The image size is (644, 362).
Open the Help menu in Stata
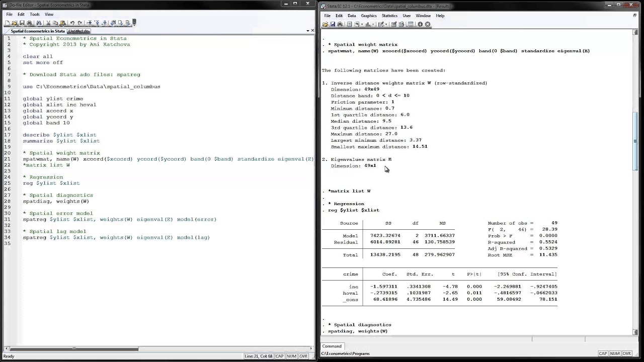(440, 16)
